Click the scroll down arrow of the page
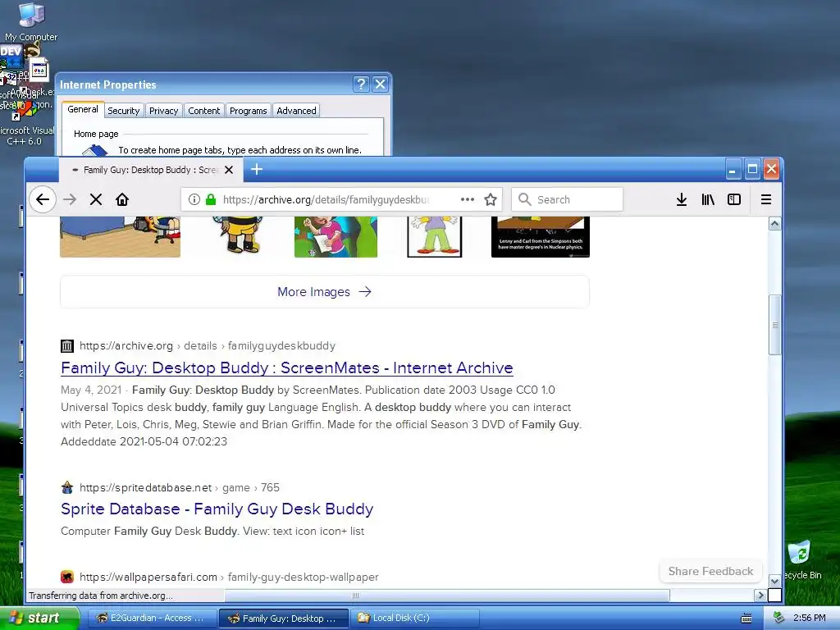 tap(774, 581)
